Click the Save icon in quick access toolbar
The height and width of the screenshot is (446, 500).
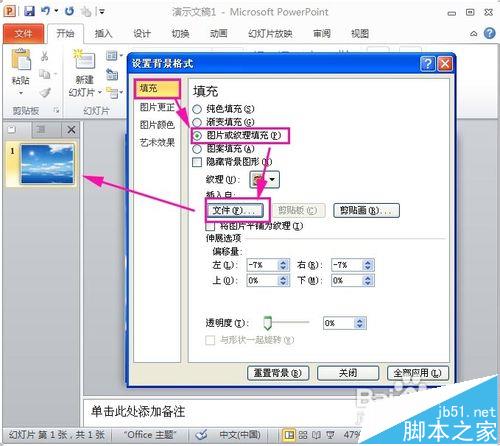(x=29, y=11)
